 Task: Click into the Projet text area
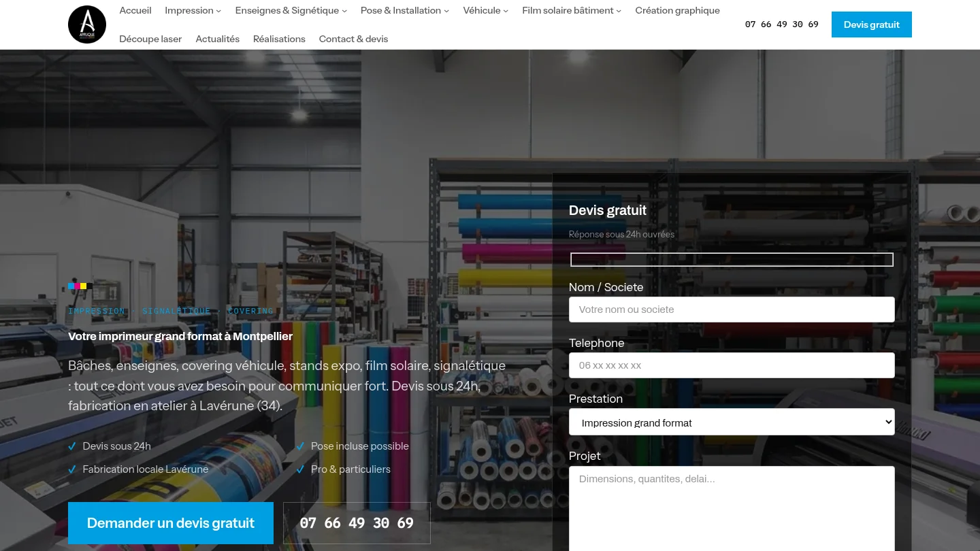732,508
